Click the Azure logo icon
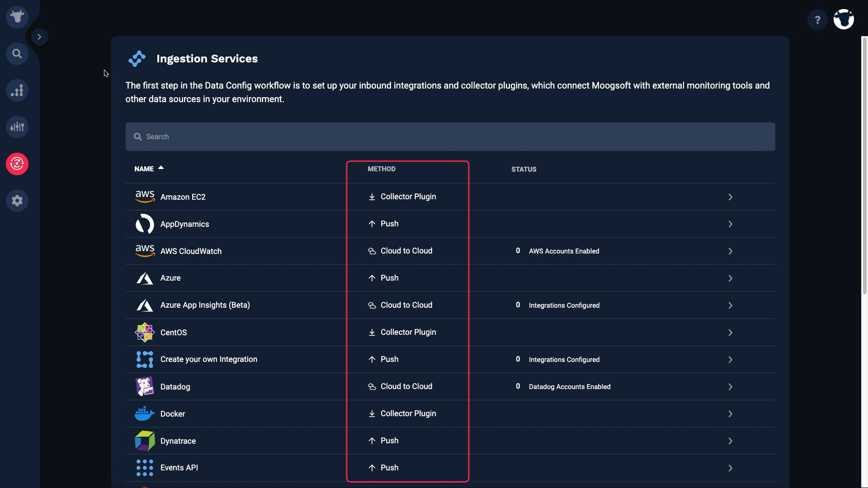 [145, 278]
